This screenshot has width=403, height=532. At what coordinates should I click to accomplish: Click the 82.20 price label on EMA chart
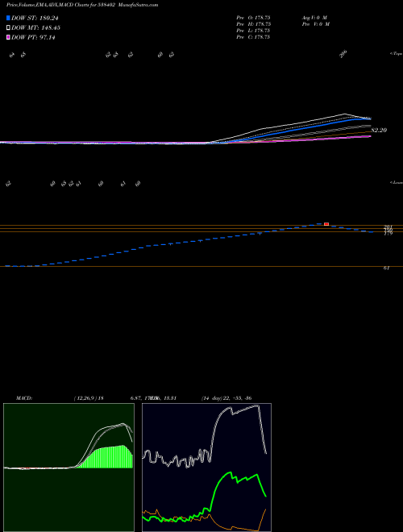(379, 130)
